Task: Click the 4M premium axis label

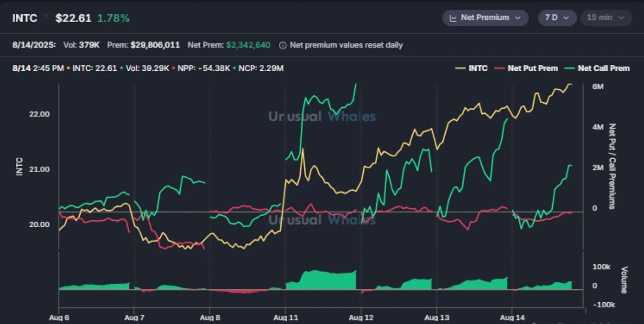Action: (x=598, y=127)
